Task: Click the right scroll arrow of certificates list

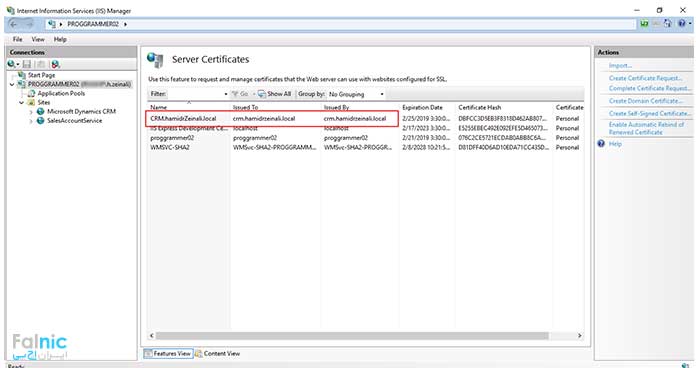Action: coord(579,336)
